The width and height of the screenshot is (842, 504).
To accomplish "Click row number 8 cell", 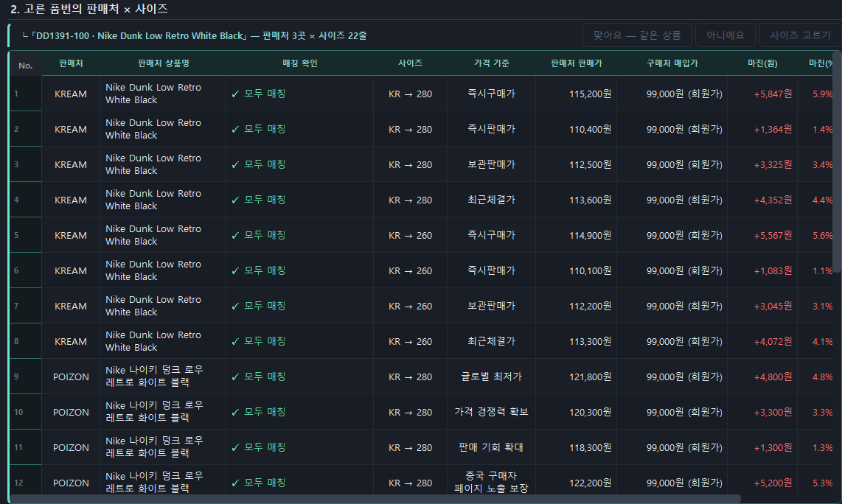I will tap(25, 341).
